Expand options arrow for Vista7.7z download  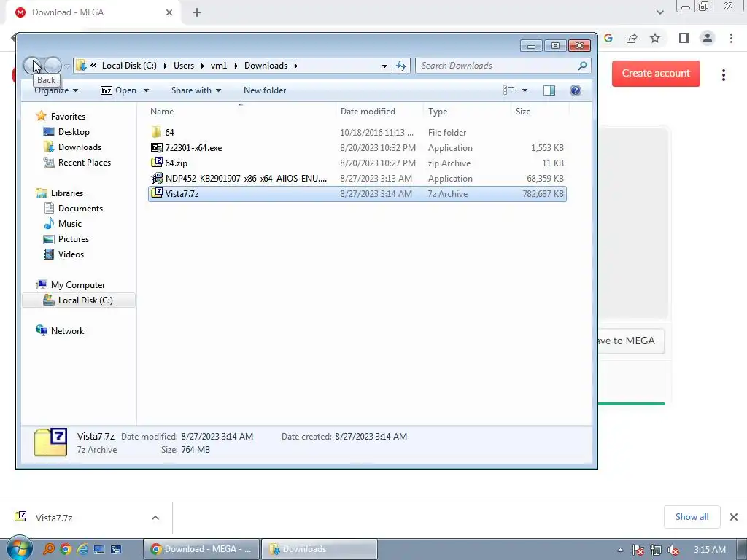[155, 518]
